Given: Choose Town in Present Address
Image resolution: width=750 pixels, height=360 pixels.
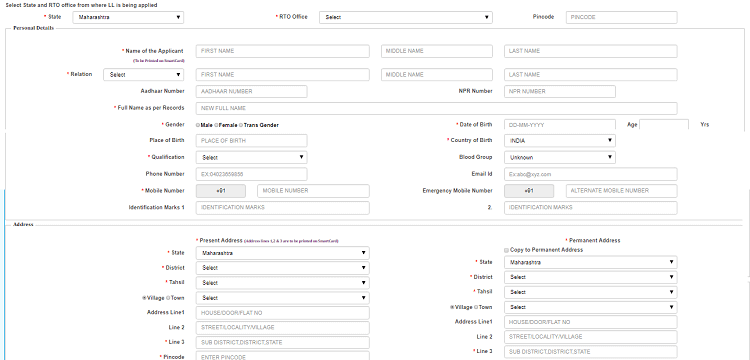Looking at the screenshot, I should click(168, 298).
